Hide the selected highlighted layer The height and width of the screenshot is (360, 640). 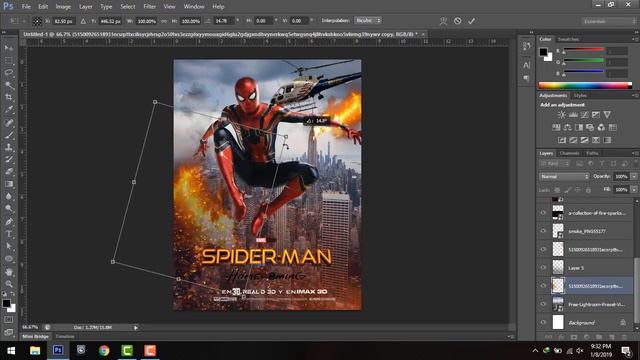click(x=543, y=286)
